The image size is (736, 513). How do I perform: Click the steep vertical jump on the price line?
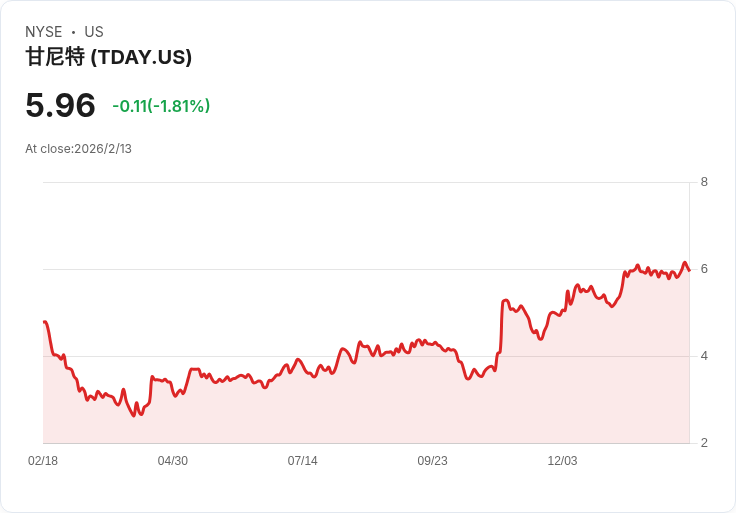499,325
